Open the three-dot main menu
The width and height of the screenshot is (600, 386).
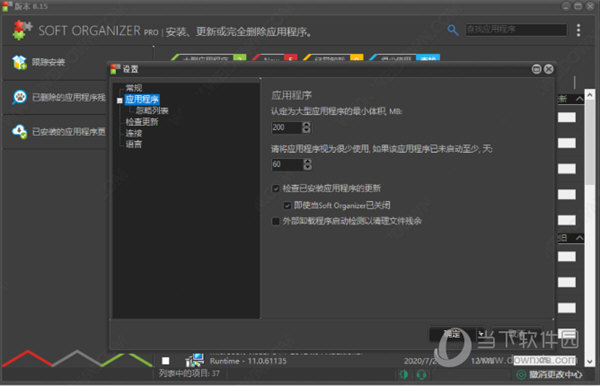pos(579,30)
